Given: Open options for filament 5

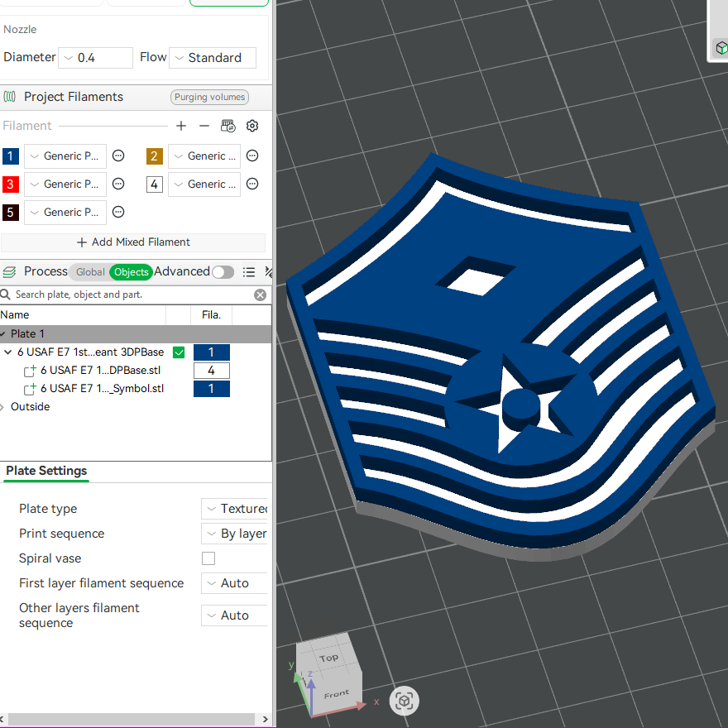Looking at the screenshot, I should (x=118, y=212).
